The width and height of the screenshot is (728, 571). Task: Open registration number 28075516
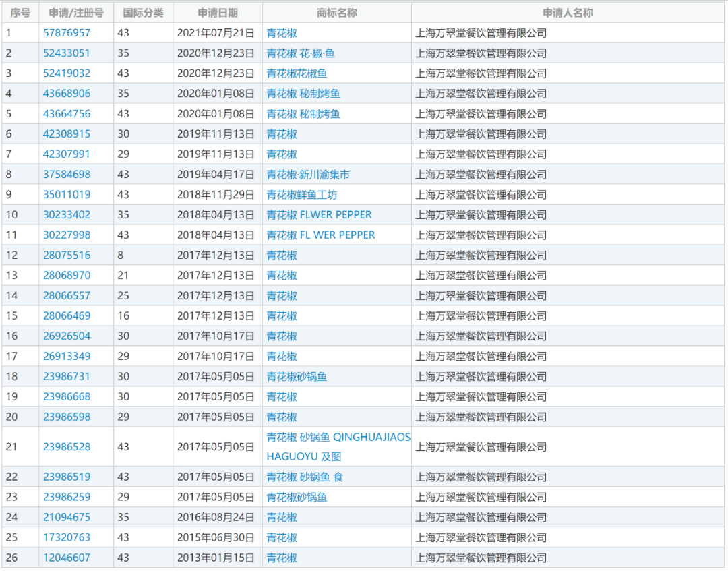click(66, 255)
